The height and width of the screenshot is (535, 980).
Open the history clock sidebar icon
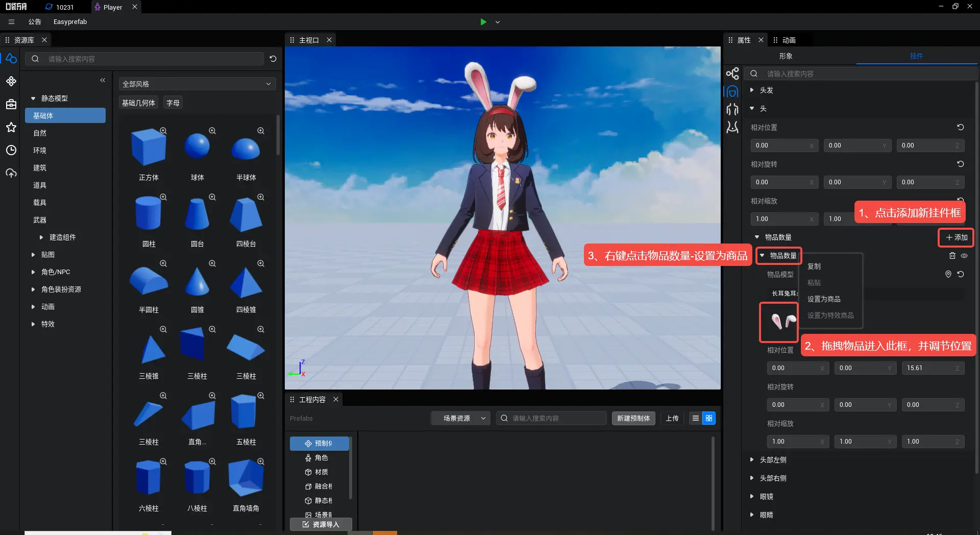click(x=11, y=150)
